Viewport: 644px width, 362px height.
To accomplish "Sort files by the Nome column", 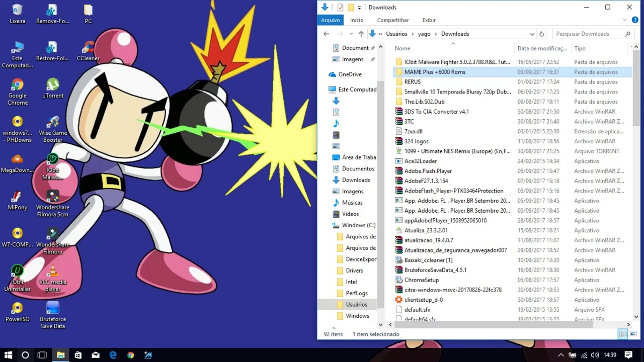I will (453, 48).
